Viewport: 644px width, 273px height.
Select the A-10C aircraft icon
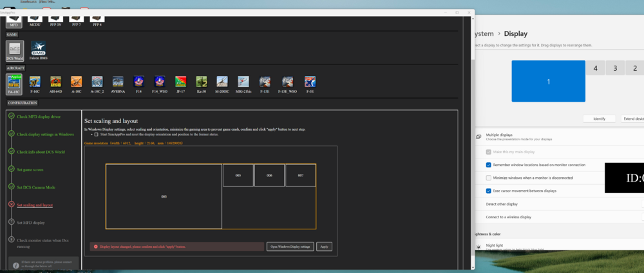point(77,84)
